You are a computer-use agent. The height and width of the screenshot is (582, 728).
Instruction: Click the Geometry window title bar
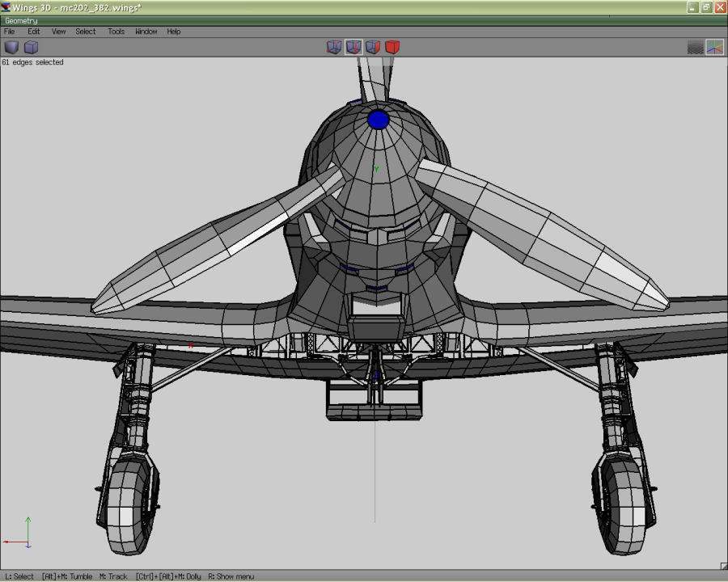click(364, 20)
